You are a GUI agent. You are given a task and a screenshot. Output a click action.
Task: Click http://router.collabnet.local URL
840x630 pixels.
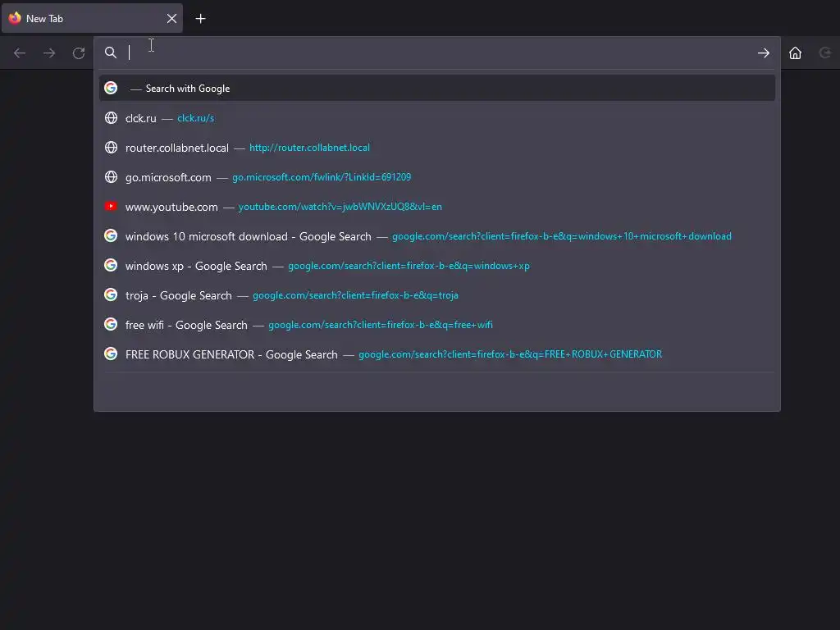click(309, 148)
